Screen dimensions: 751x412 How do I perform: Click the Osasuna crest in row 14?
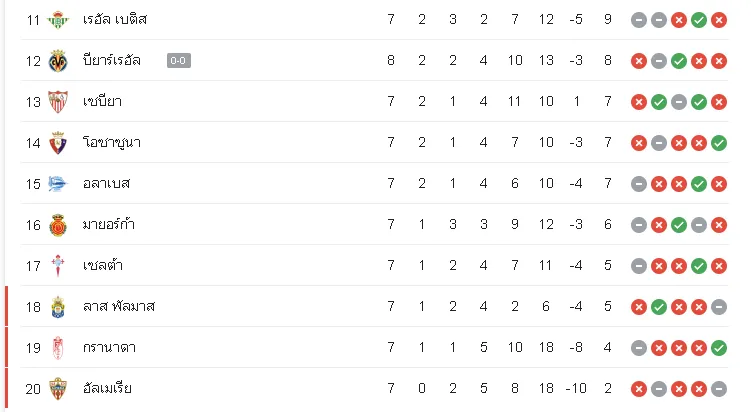58,143
